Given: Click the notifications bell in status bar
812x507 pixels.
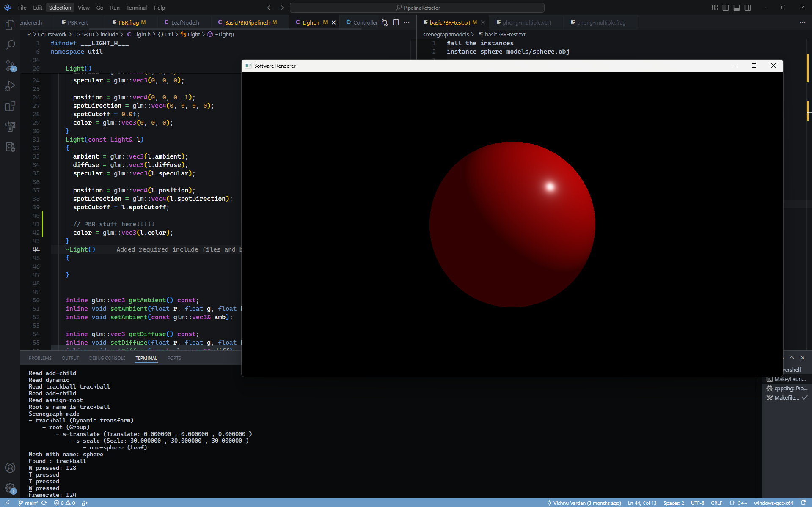Looking at the screenshot, I should click(803, 503).
